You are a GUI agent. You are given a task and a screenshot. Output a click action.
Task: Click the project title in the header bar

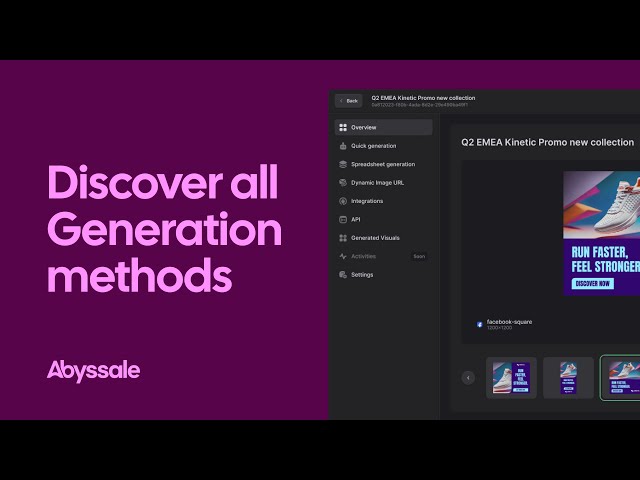click(423, 98)
